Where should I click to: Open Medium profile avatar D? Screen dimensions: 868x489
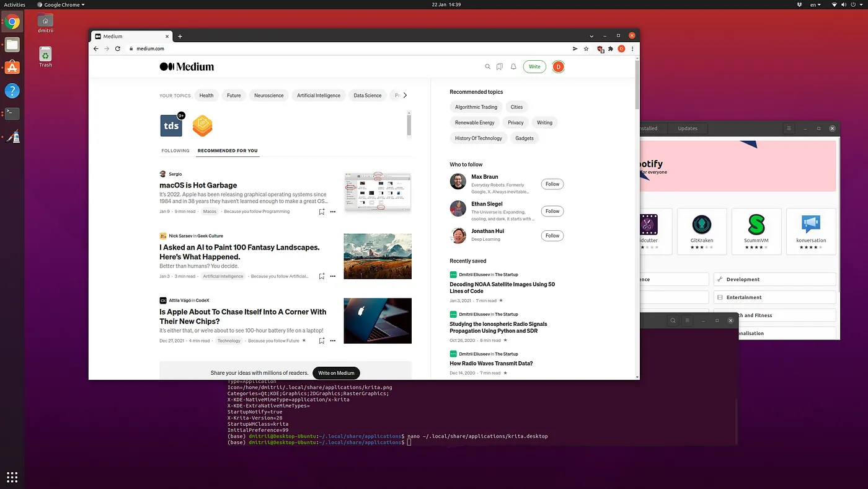click(x=558, y=66)
